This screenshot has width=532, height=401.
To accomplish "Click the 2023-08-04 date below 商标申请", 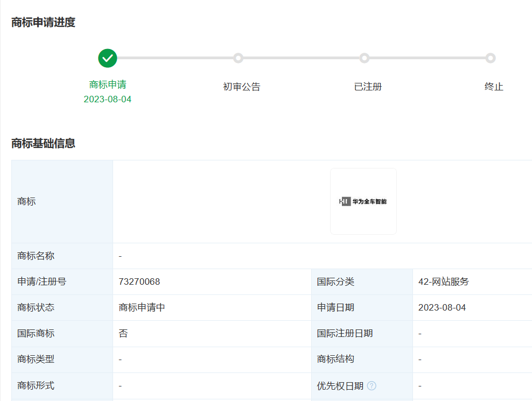I will click(107, 99).
